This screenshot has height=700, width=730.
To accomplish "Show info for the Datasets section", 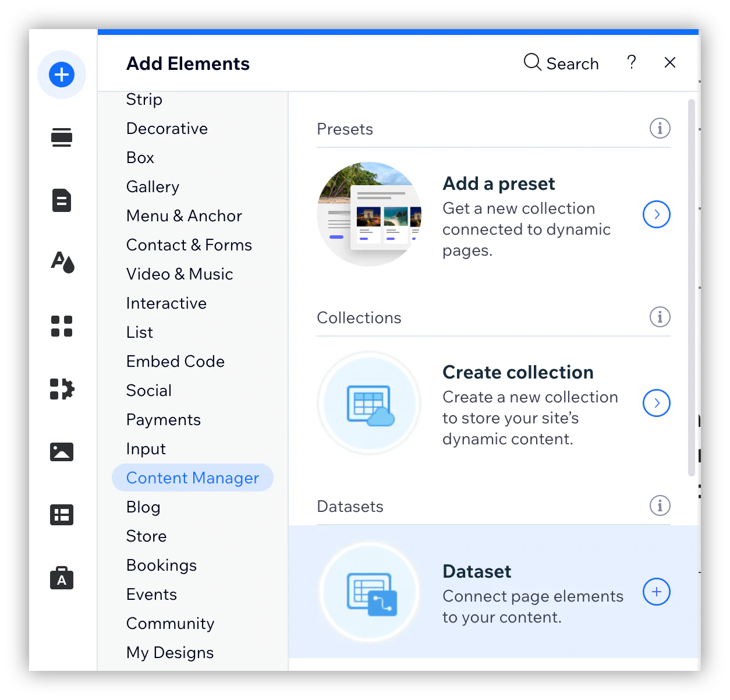I will [660, 505].
